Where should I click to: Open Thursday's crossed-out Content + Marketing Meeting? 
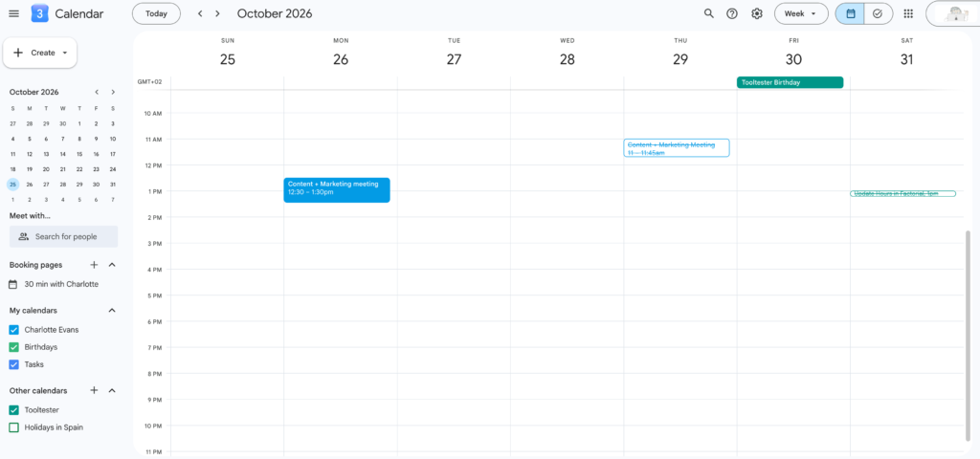coord(677,148)
